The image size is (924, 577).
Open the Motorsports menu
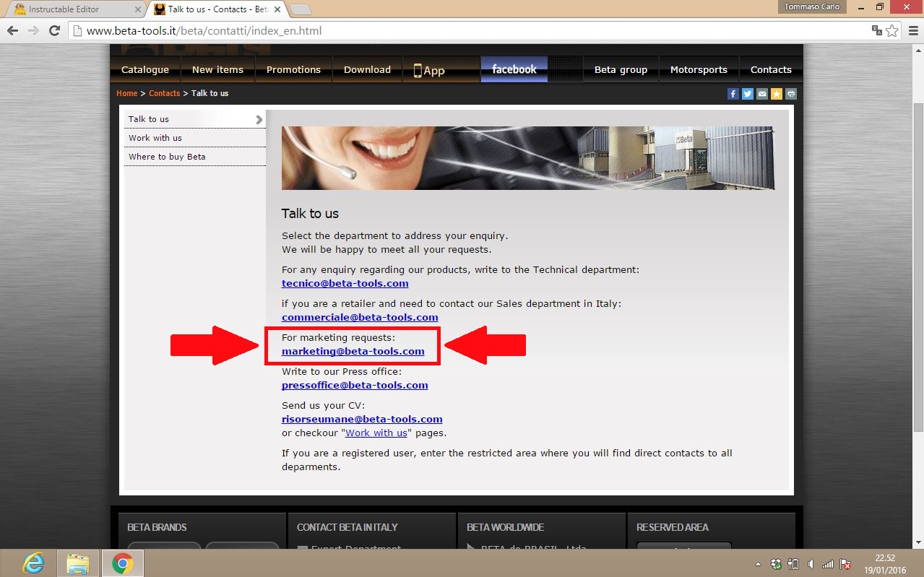699,70
